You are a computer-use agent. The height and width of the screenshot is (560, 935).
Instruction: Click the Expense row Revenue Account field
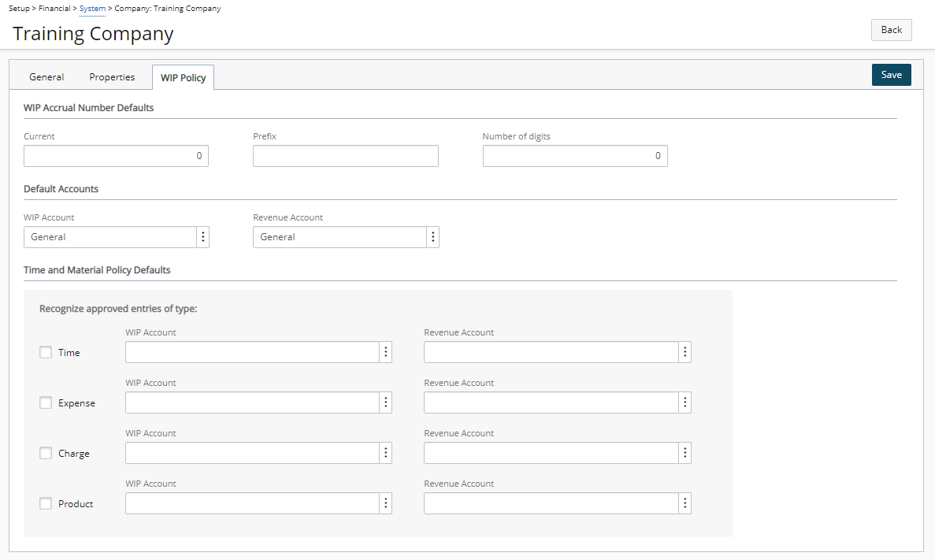coord(551,402)
